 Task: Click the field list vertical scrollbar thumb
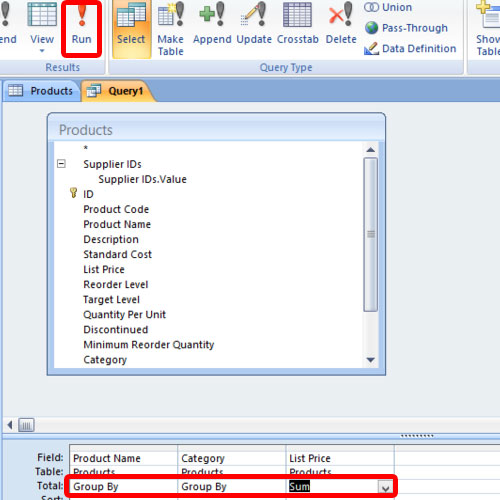[371, 235]
